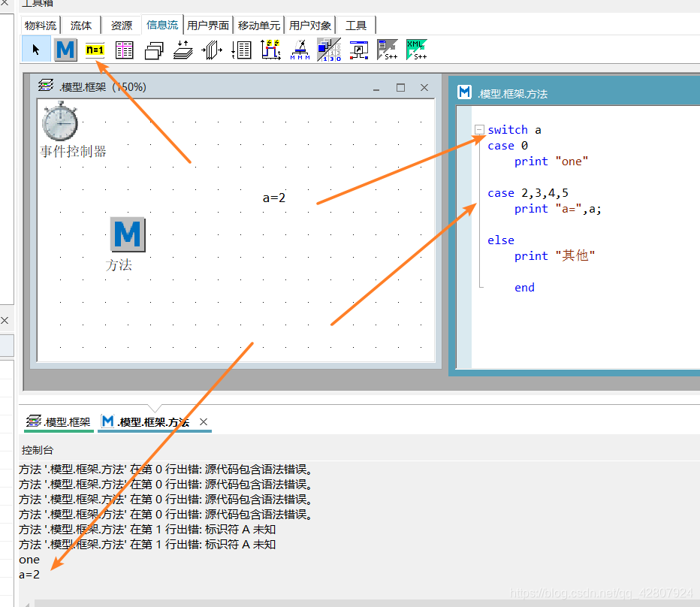Select the Trigger tool with lightning marks

pyautogui.click(x=270, y=50)
